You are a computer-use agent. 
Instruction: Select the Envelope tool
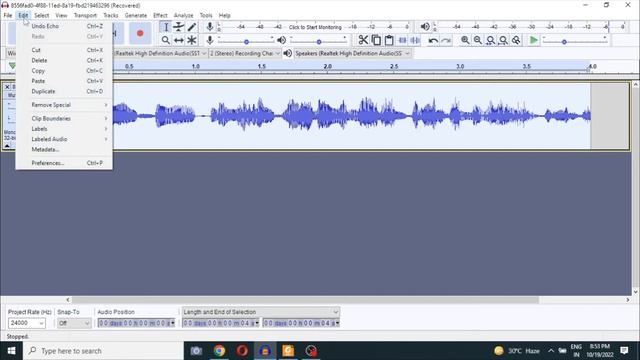click(179, 27)
